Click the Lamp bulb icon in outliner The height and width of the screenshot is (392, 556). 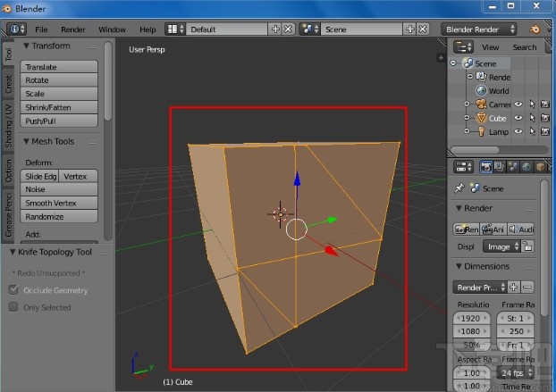point(481,132)
